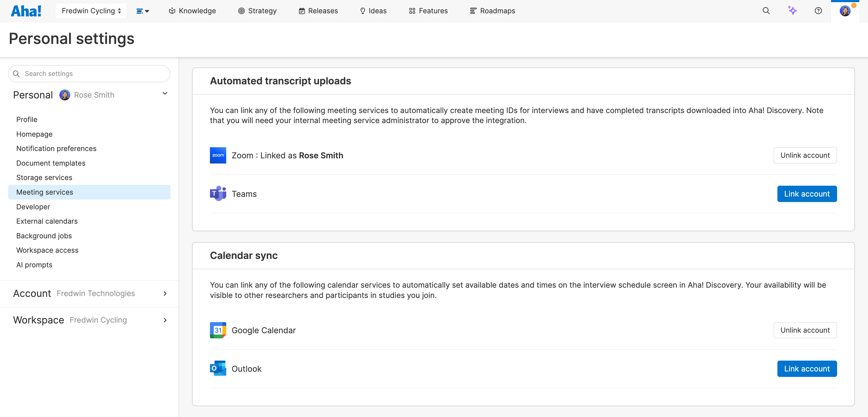Open the search magnifier icon in top bar

[766, 11]
